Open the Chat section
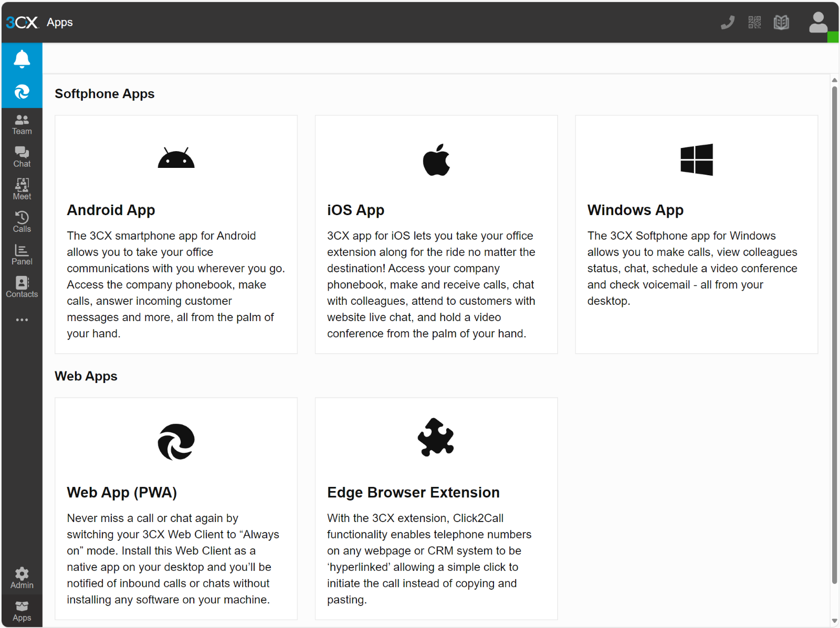The height and width of the screenshot is (628, 840). (22, 157)
